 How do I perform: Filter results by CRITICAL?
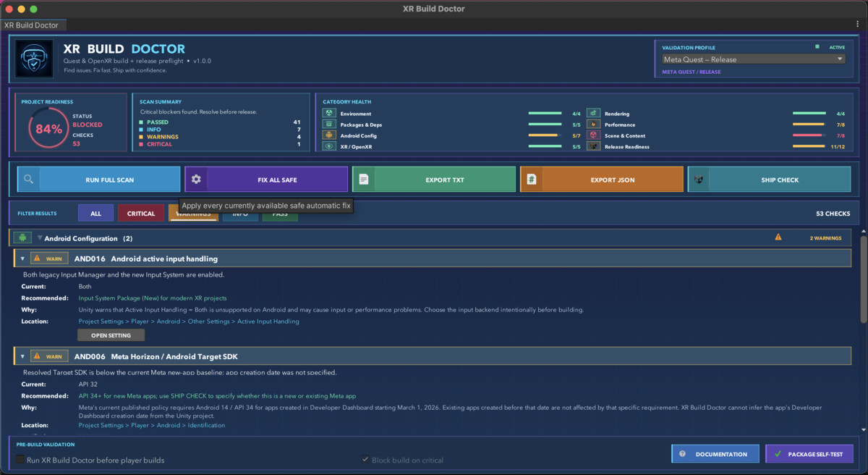click(141, 213)
